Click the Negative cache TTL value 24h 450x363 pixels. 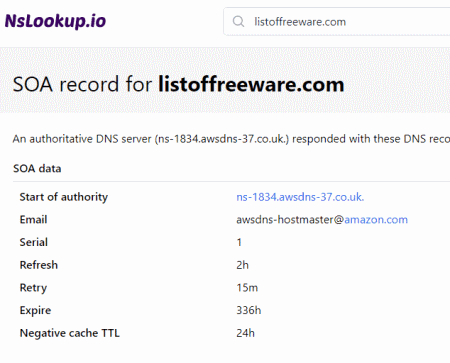245,333
